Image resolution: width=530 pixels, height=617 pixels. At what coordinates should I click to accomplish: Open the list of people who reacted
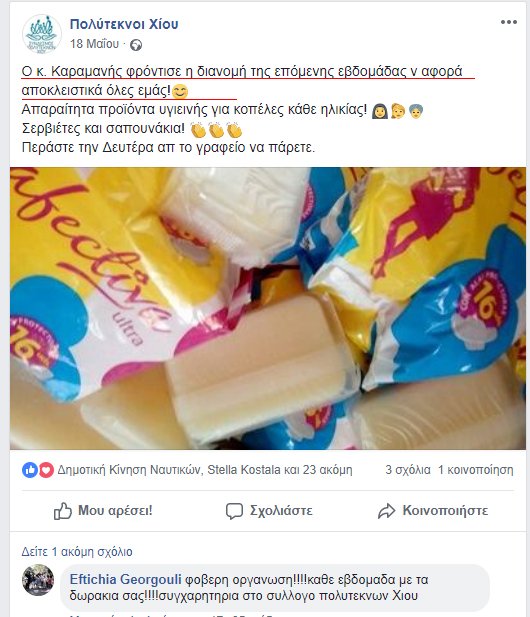click(x=205, y=470)
